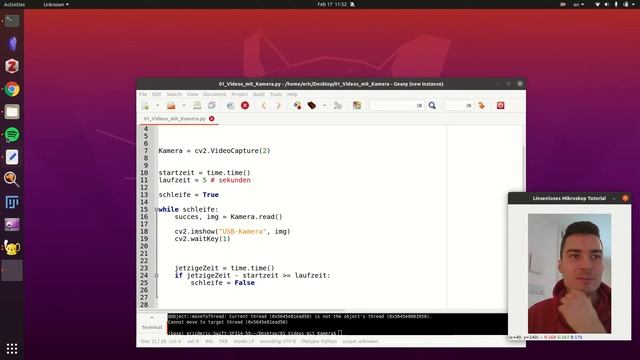Open the Search menu

(174, 94)
